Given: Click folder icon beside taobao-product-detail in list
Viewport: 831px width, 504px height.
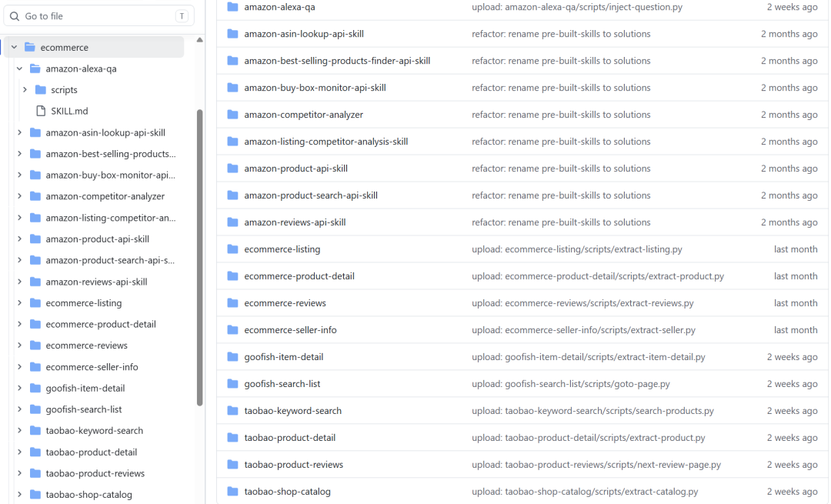Looking at the screenshot, I should tap(232, 438).
